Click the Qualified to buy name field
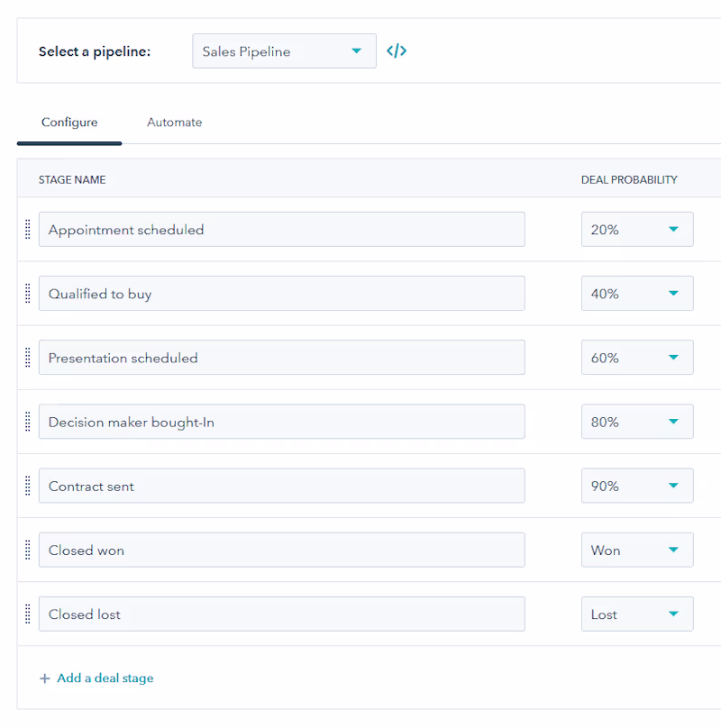This screenshot has width=721, height=728. (281, 294)
